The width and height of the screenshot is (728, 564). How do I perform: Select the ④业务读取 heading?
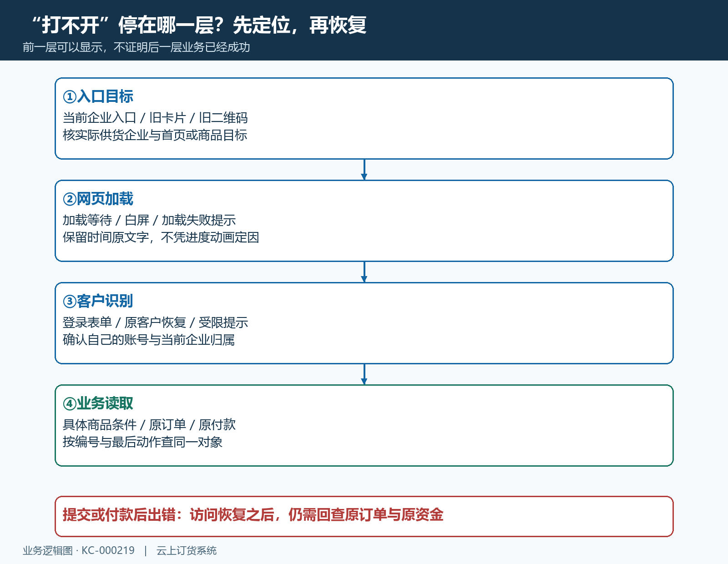pyautogui.click(x=98, y=403)
